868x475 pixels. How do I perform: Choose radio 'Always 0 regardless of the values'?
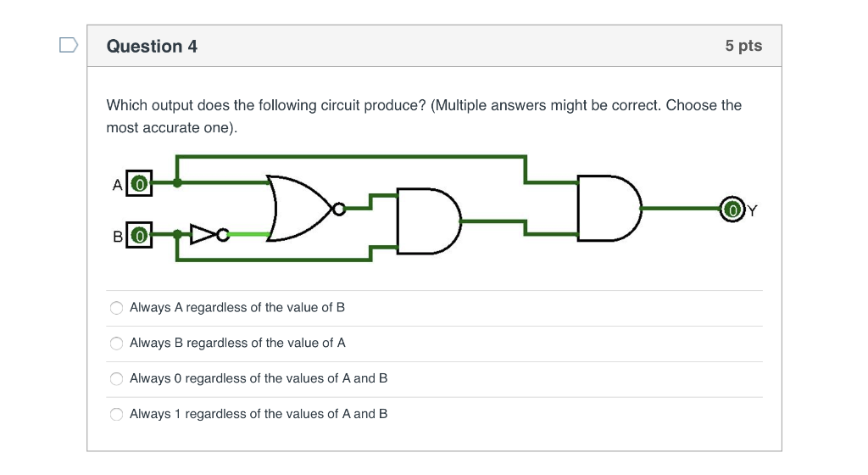click(x=116, y=378)
